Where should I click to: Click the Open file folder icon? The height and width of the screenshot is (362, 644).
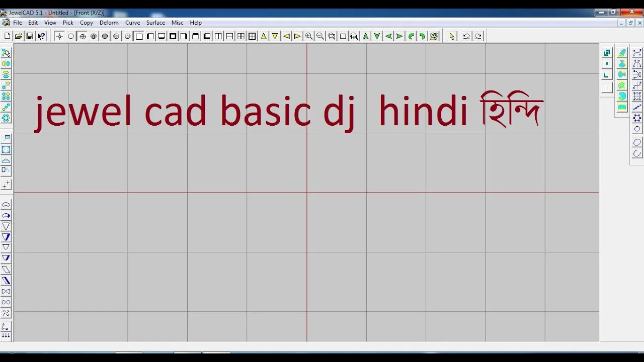(19, 36)
